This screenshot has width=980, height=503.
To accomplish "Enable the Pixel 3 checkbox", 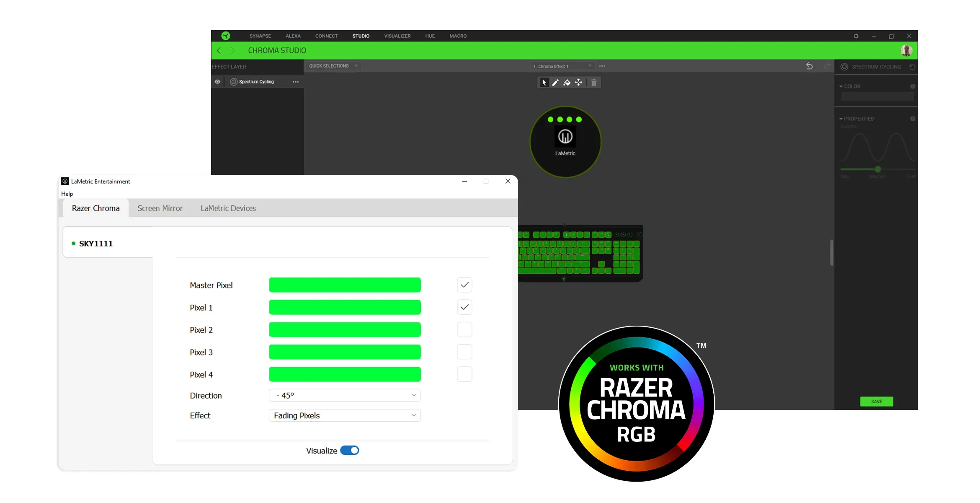I will point(464,352).
